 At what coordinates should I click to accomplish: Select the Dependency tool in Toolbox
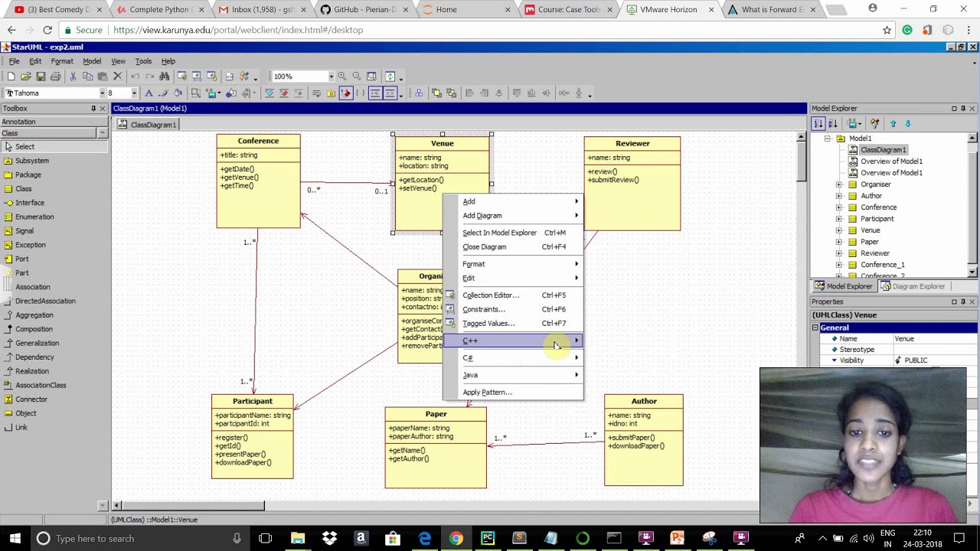pyautogui.click(x=34, y=357)
